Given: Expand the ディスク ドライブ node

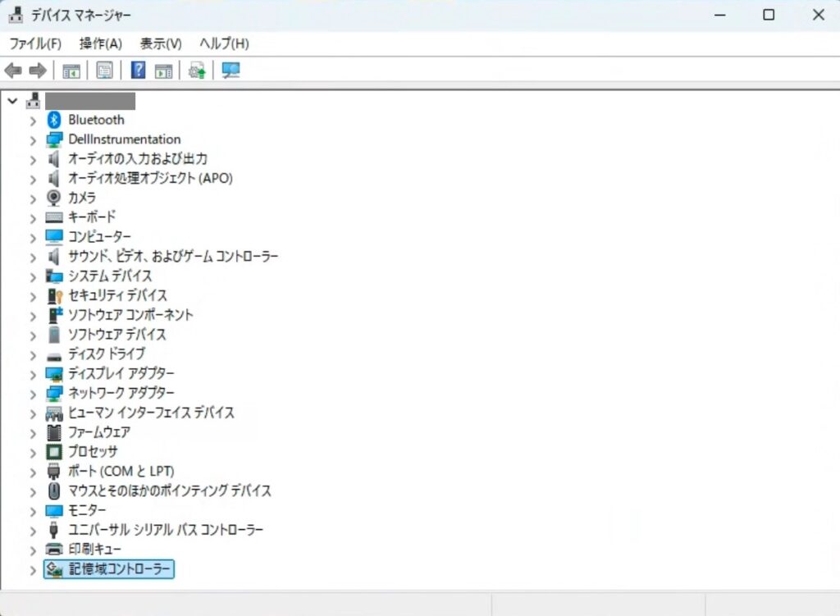Looking at the screenshot, I should tap(33, 354).
